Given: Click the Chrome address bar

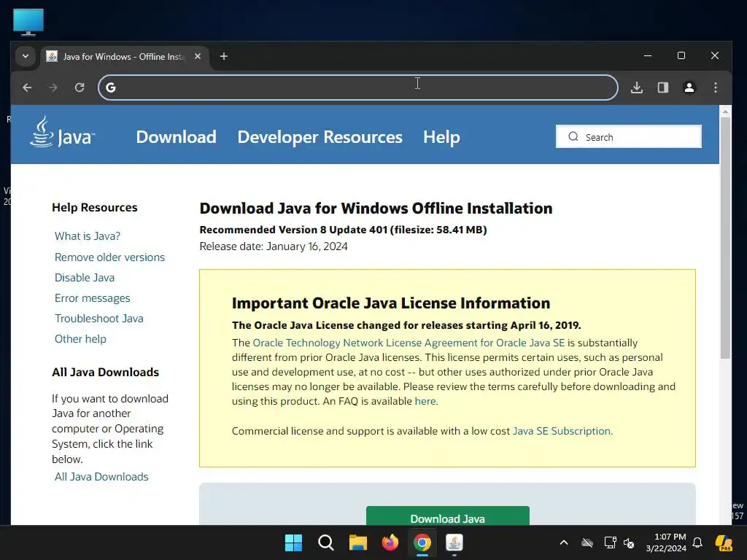Looking at the screenshot, I should 358,87.
